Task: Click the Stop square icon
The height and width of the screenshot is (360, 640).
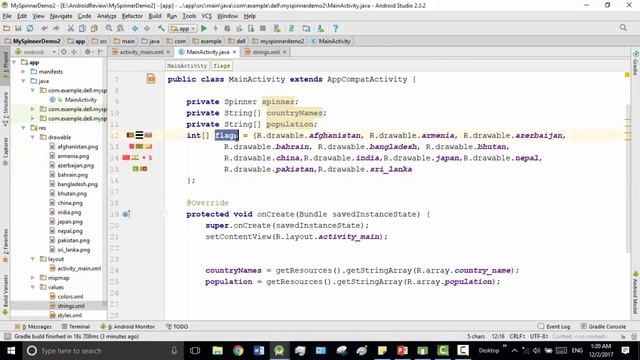Action: pyautogui.click(x=263, y=29)
